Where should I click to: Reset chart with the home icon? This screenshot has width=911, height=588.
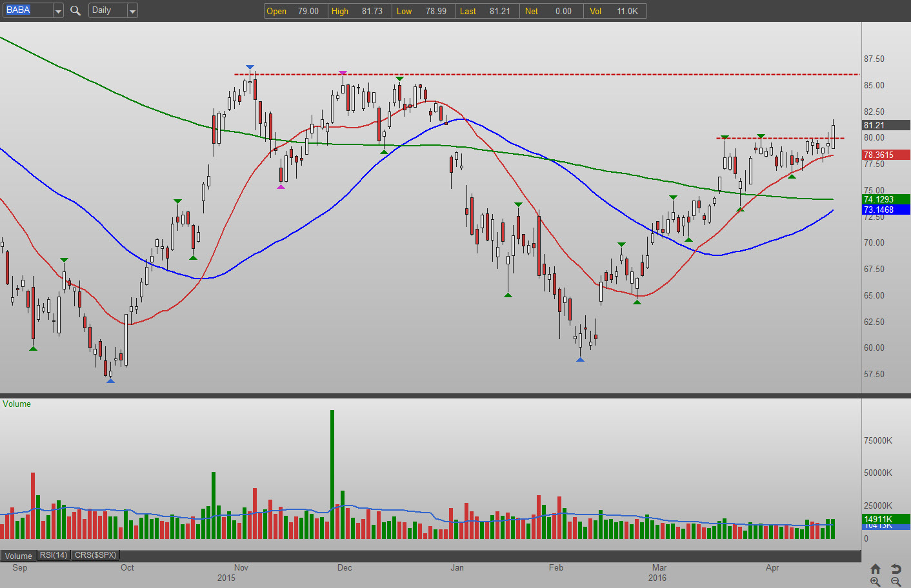875,569
